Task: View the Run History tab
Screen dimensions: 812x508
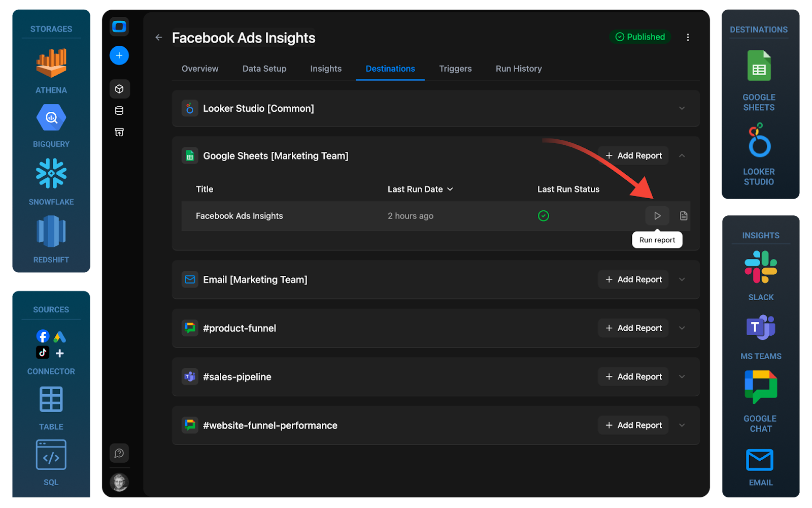Action: pyautogui.click(x=519, y=69)
